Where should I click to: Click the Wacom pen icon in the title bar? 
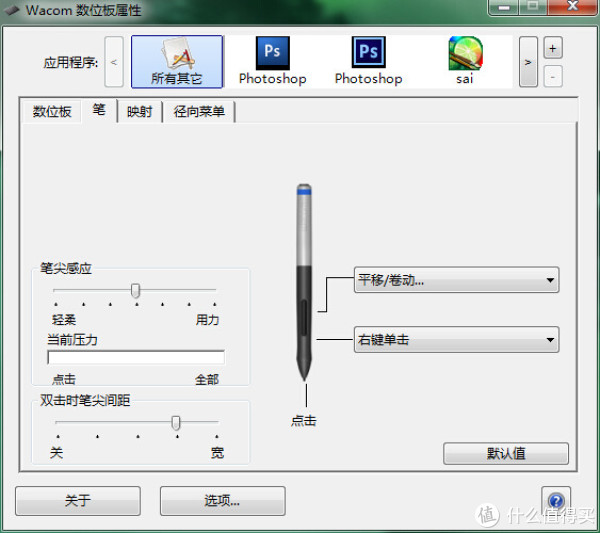[12, 10]
